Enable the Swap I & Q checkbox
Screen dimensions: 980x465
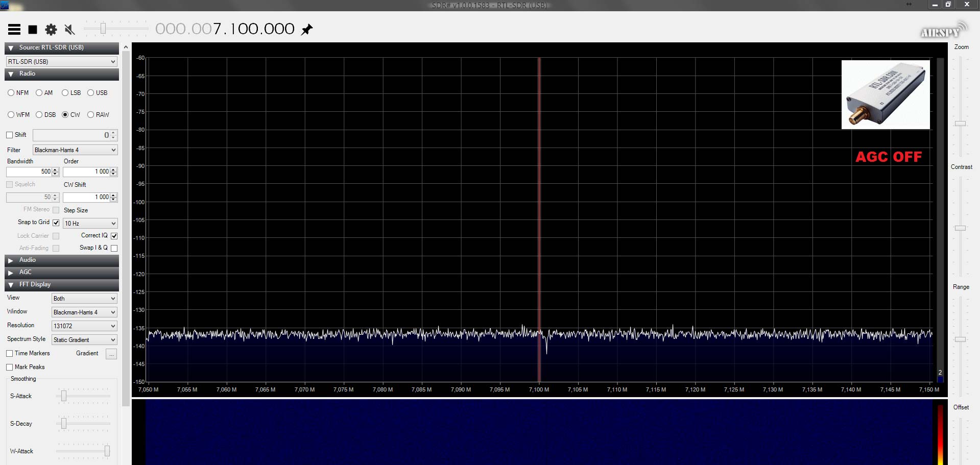point(114,248)
